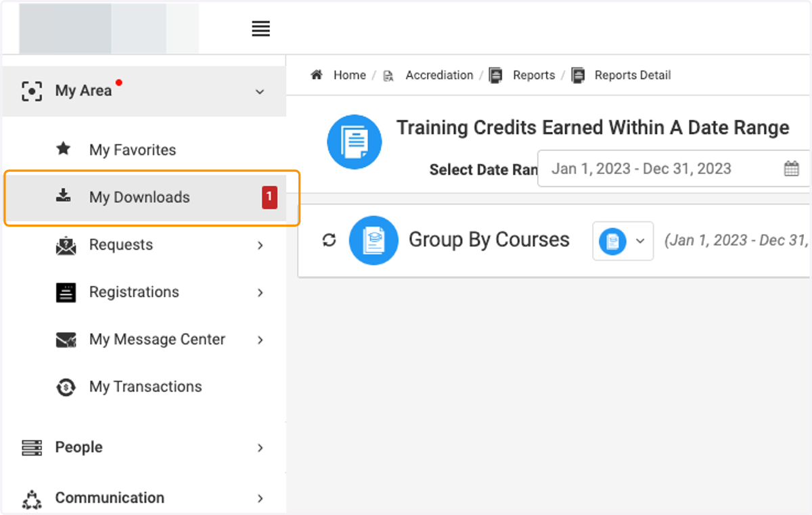Click the Group By Courses heading
Viewport: 812px width, 515px height.
(489, 240)
